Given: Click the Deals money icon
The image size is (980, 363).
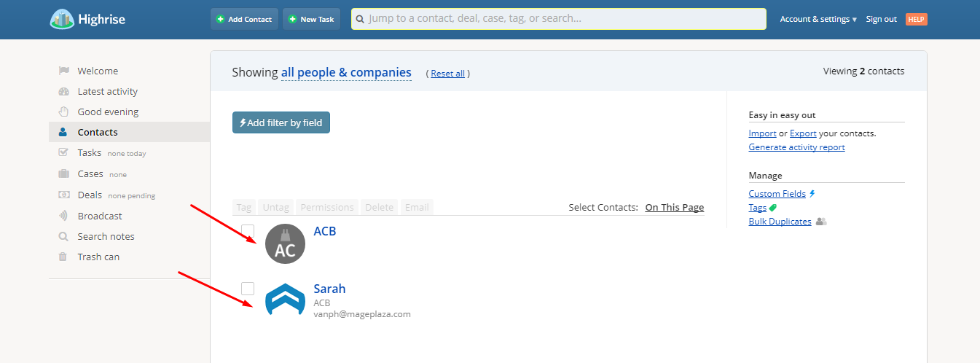Looking at the screenshot, I should pyautogui.click(x=63, y=195).
